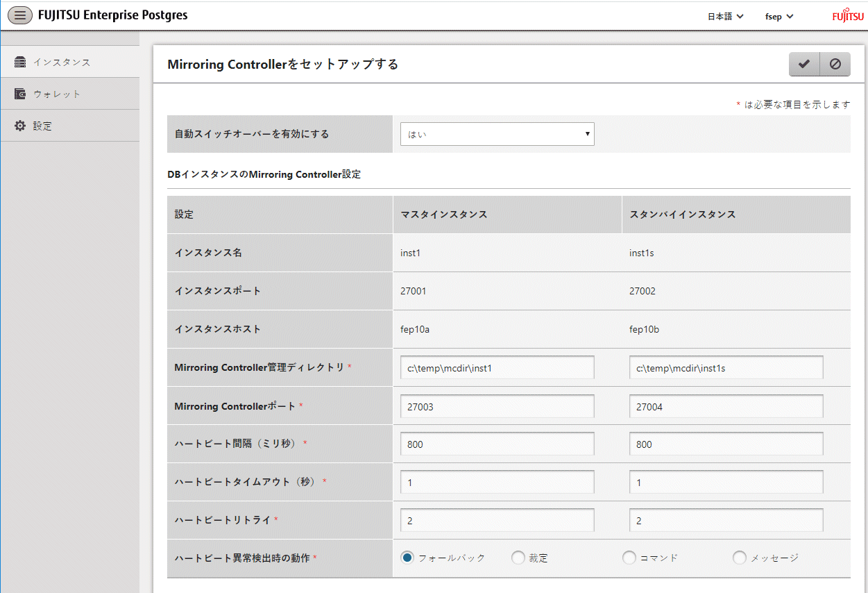The height and width of the screenshot is (593, 868).
Task: Click the ハートビートタイムアウト（秒） row label
Action: click(246, 482)
